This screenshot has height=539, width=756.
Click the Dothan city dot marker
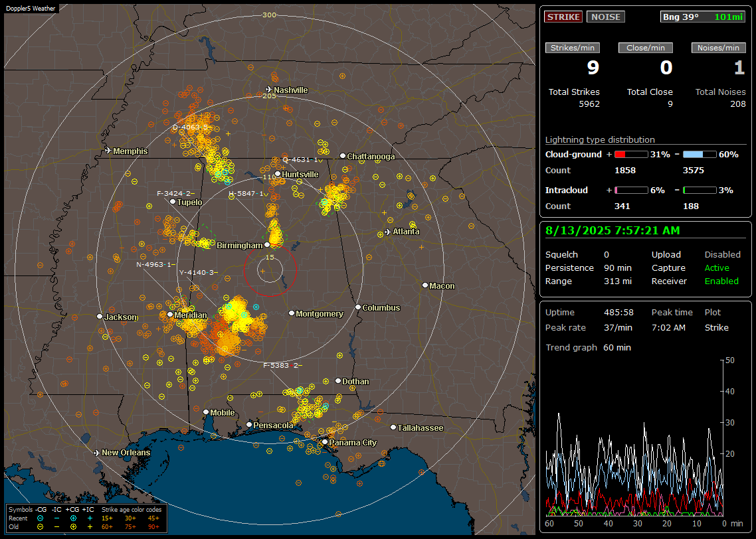click(338, 381)
